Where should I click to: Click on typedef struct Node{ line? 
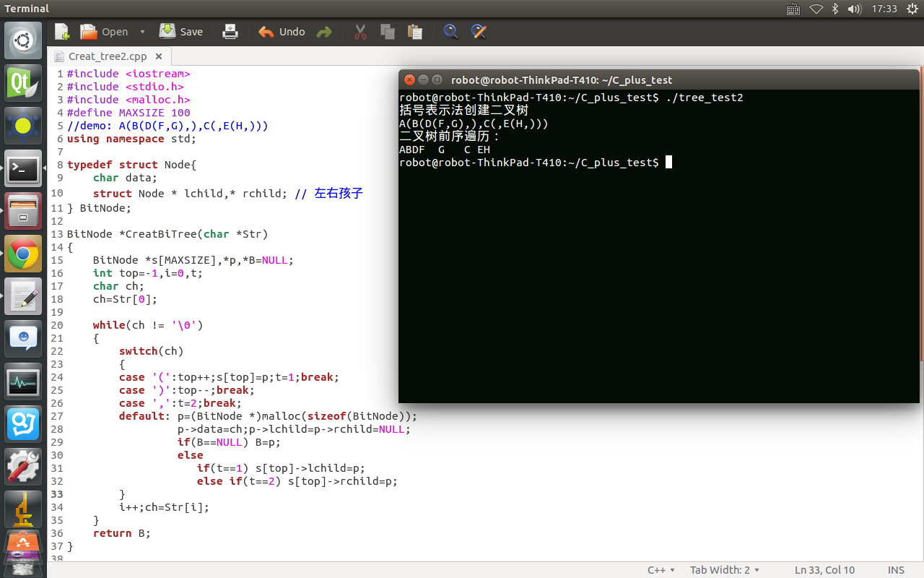(131, 165)
